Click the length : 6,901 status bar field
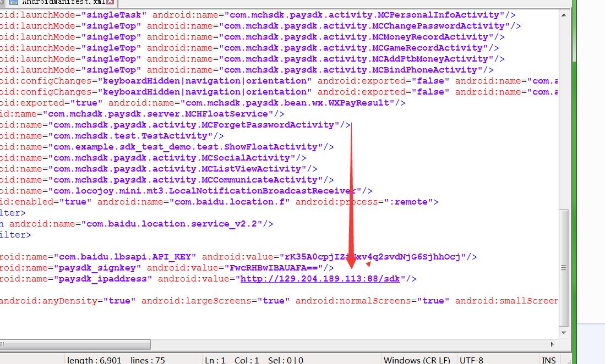The height and width of the screenshot is (364, 605). point(94,360)
